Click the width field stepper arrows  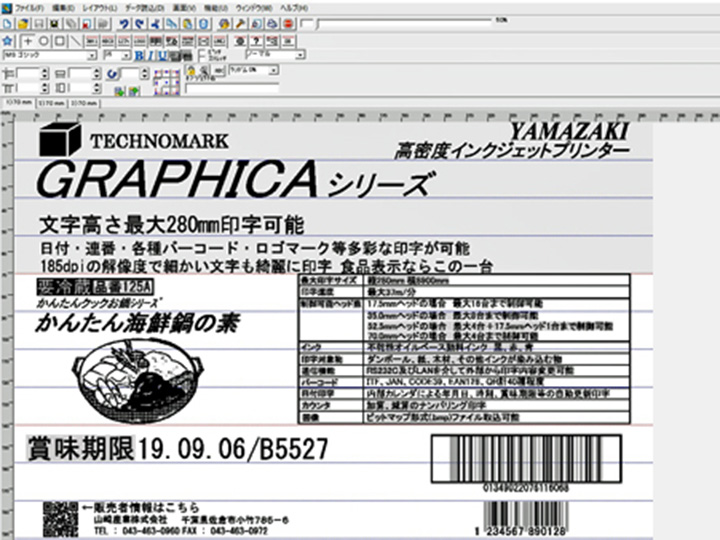point(96,73)
